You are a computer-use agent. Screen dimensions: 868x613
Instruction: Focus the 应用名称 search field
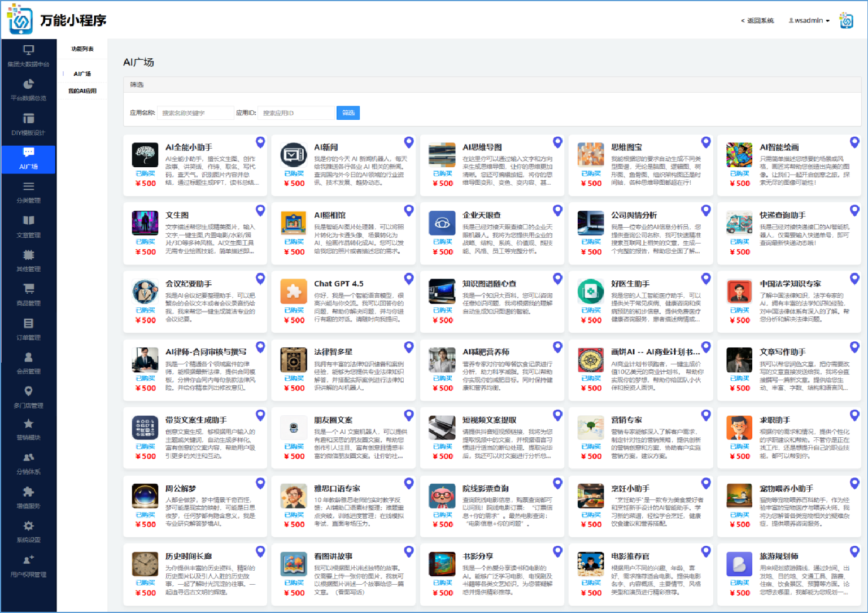[x=195, y=113]
